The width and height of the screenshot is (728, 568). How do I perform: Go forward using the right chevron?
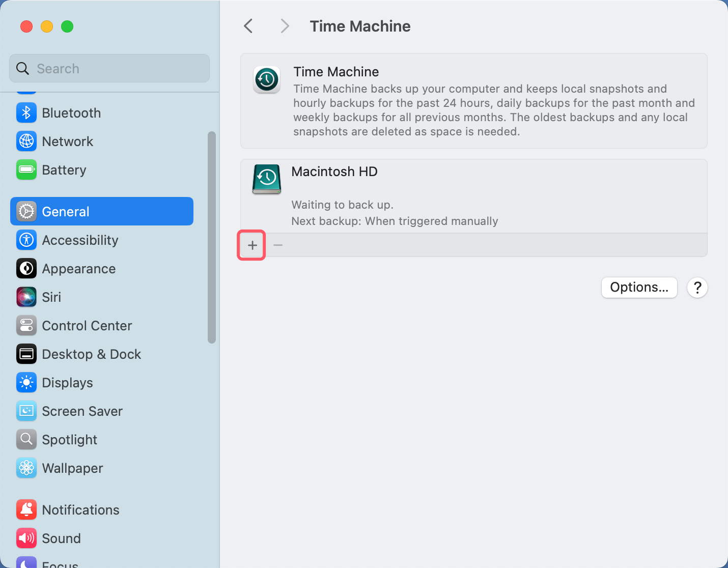285,26
